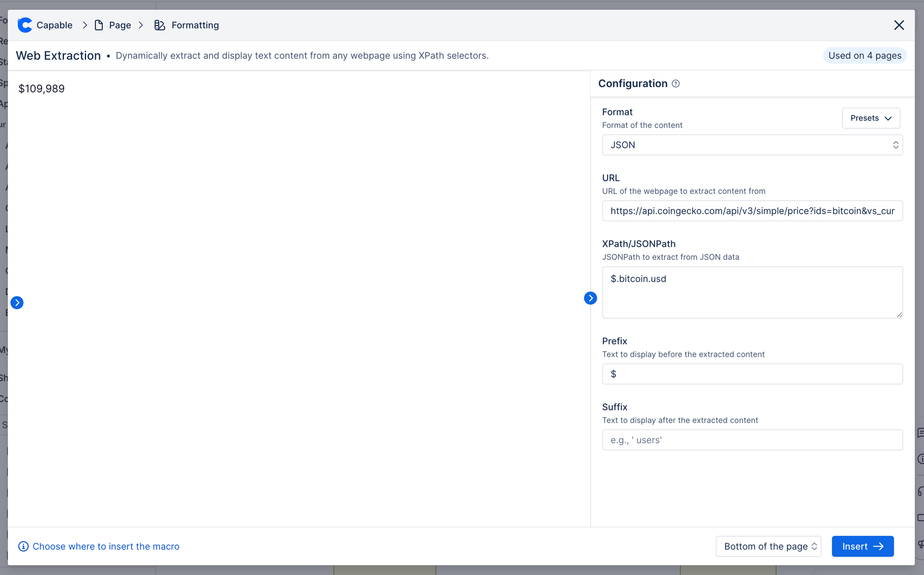Click the Formatting category icon

pos(160,25)
